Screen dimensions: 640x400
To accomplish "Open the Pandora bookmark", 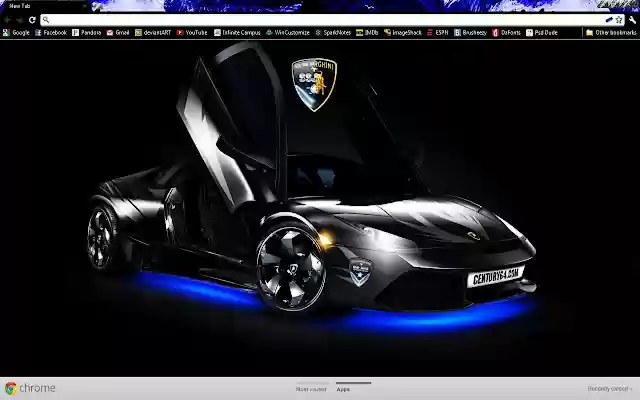I will pos(87,33).
